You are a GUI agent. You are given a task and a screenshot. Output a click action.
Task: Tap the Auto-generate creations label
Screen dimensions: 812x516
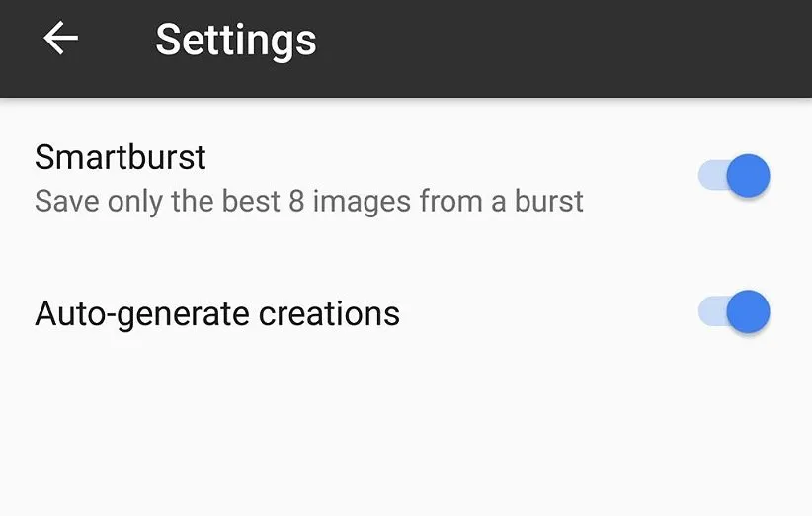(217, 313)
